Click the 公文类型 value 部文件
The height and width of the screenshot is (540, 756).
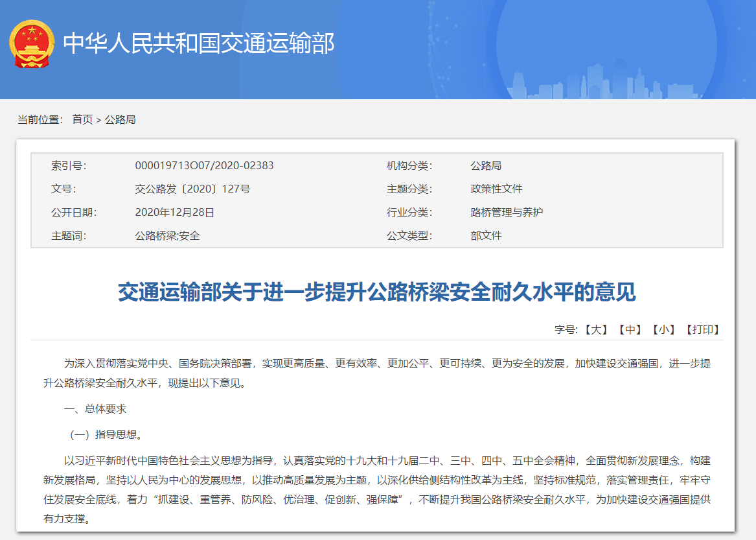pos(488,235)
